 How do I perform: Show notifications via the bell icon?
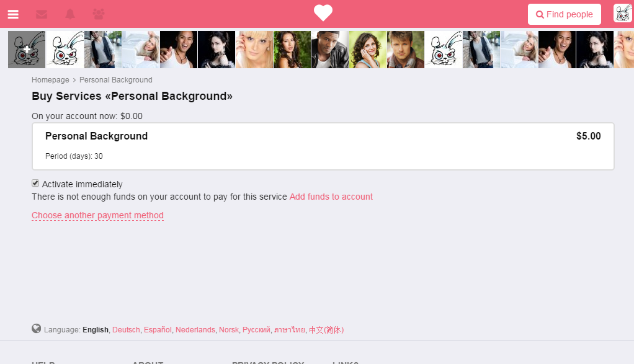click(70, 14)
